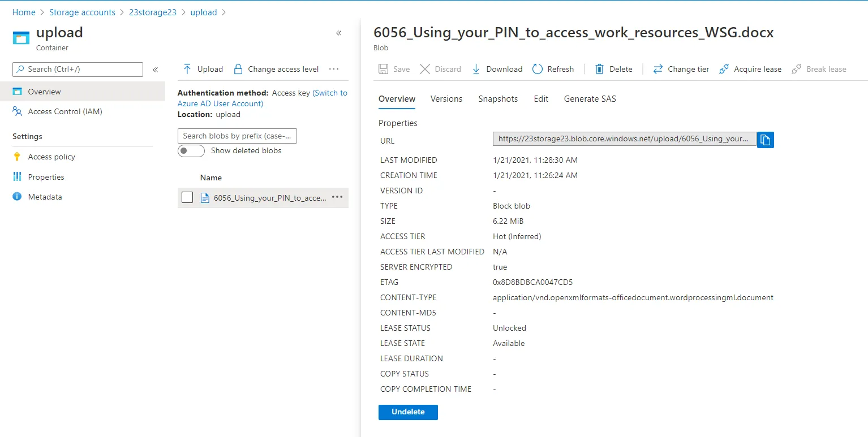Click the Discard X icon

(x=425, y=69)
